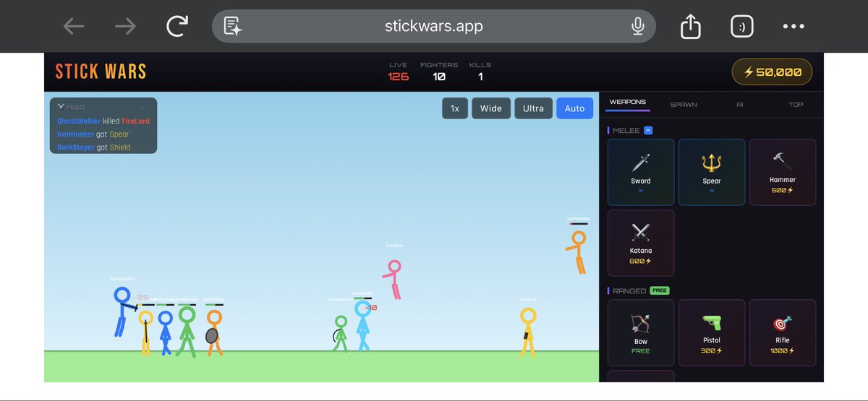Switch camera to Wide view
This screenshot has height=401, width=868.
click(491, 108)
